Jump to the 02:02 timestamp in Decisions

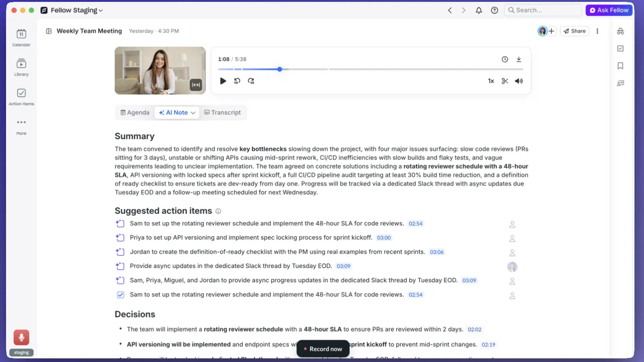474,329
